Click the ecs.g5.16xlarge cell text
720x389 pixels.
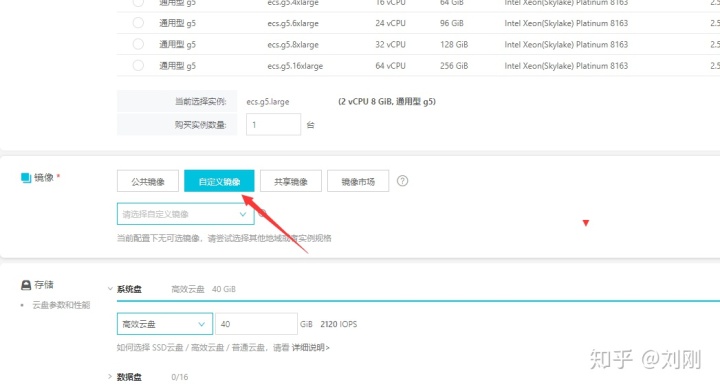click(x=295, y=65)
